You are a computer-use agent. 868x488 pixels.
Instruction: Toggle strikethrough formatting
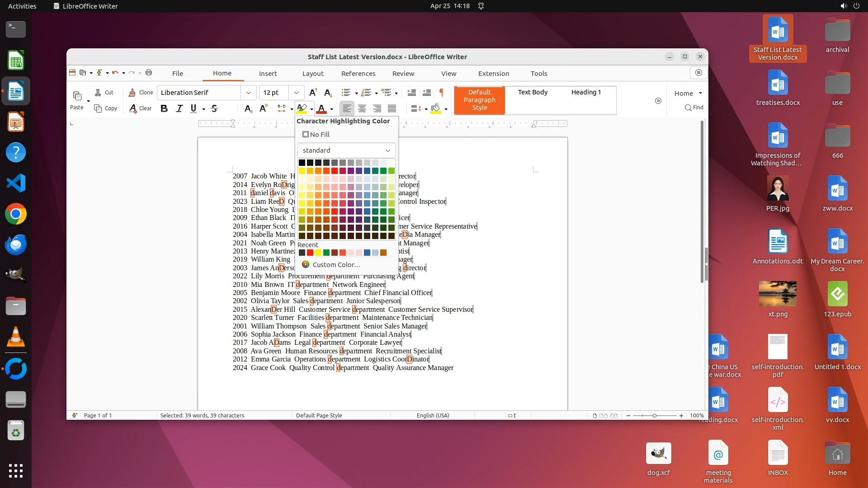[x=214, y=108]
